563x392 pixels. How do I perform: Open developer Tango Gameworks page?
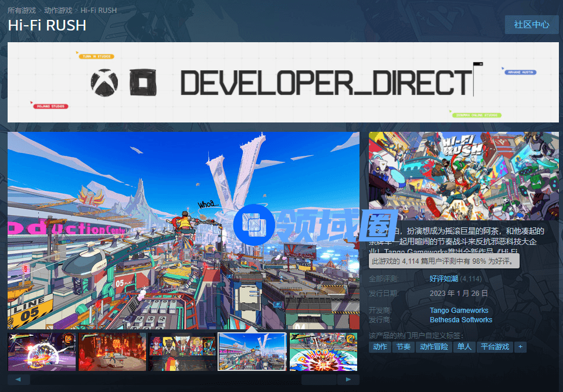tap(459, 311)
